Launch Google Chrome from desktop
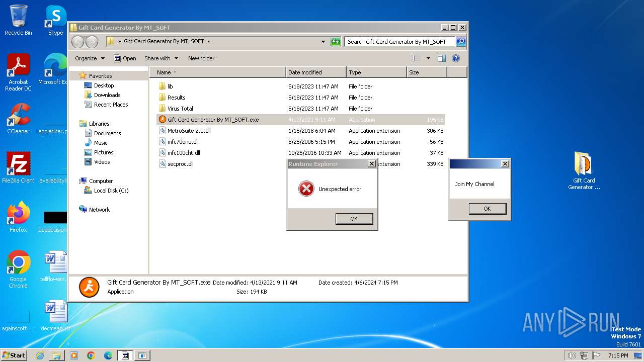Image resolution: width=644 pixels, height=362 pixels. (18, 269)
